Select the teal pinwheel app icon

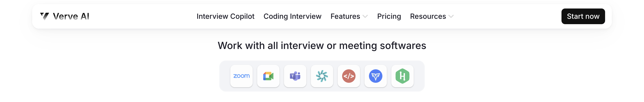322,76
